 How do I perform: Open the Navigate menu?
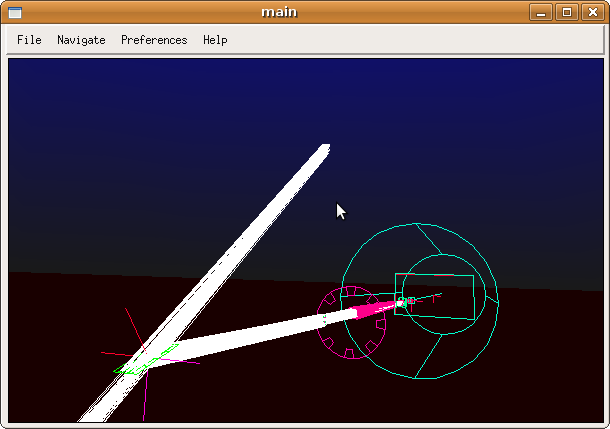click(81, 40)
